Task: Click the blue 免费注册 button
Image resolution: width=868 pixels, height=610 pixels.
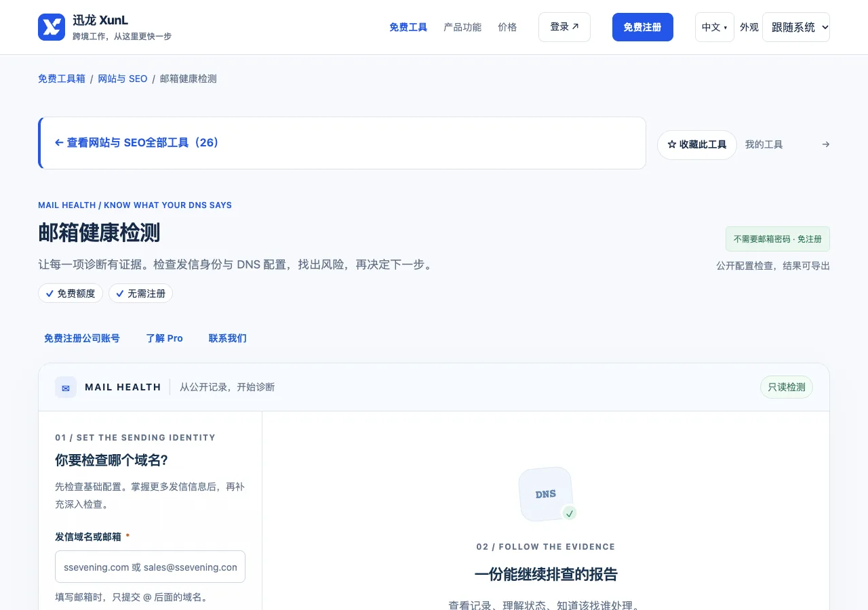Action: click(x=643, y=27)
